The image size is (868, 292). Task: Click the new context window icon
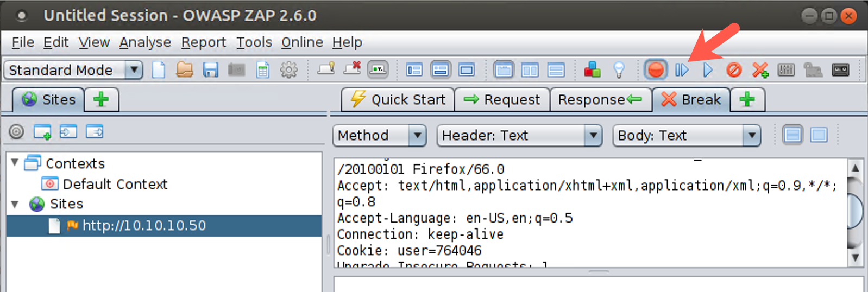(42, 132)
